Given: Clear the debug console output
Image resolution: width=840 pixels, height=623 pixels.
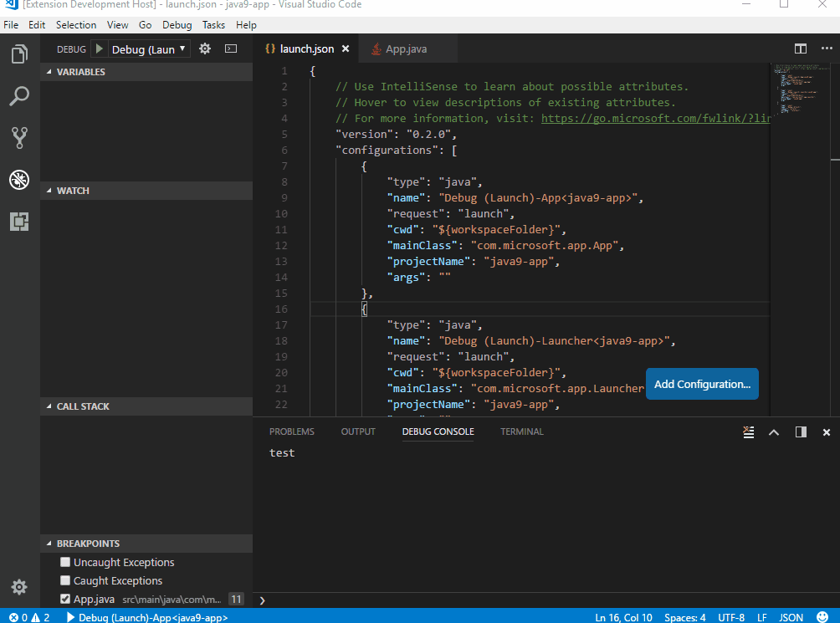Looking at the screenshot, I should pyautogui.click(x=749, y=432).
